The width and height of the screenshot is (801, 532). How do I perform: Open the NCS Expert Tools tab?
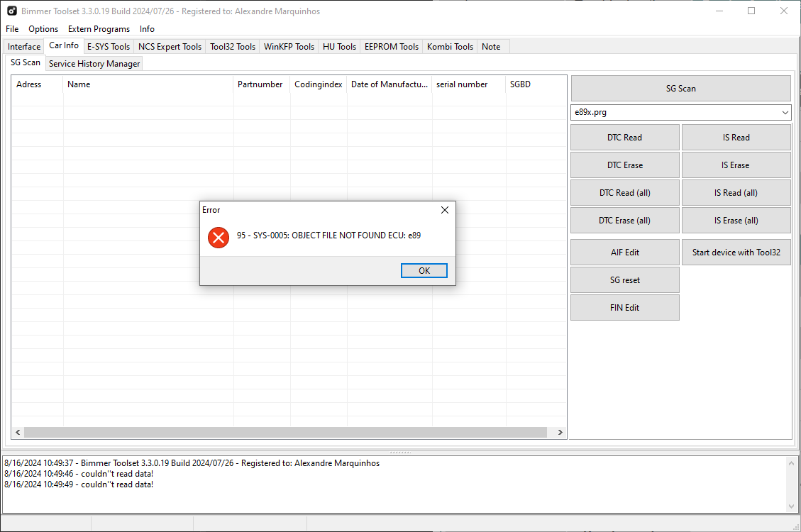point(170,46)
